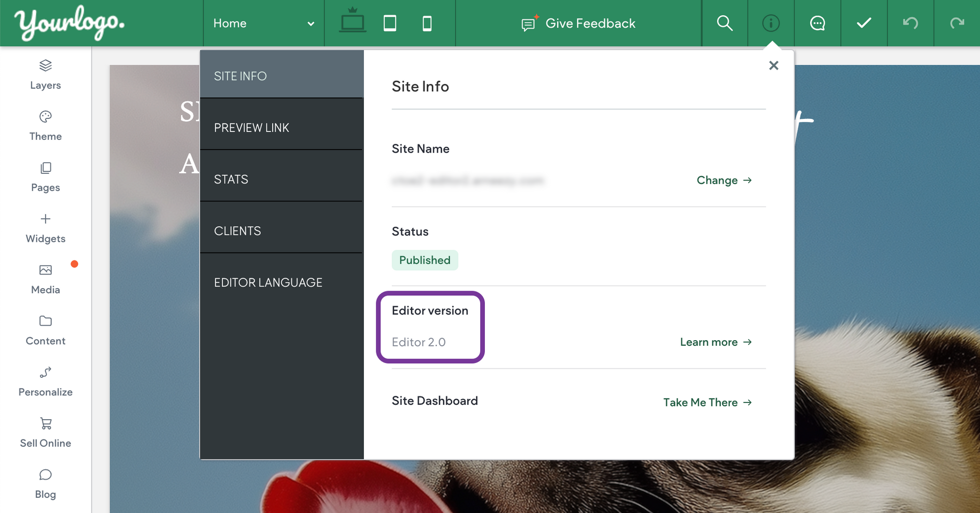This screenshot has height=513, width=980.
Task: Switch to desktop view
Action: (352, 23)
